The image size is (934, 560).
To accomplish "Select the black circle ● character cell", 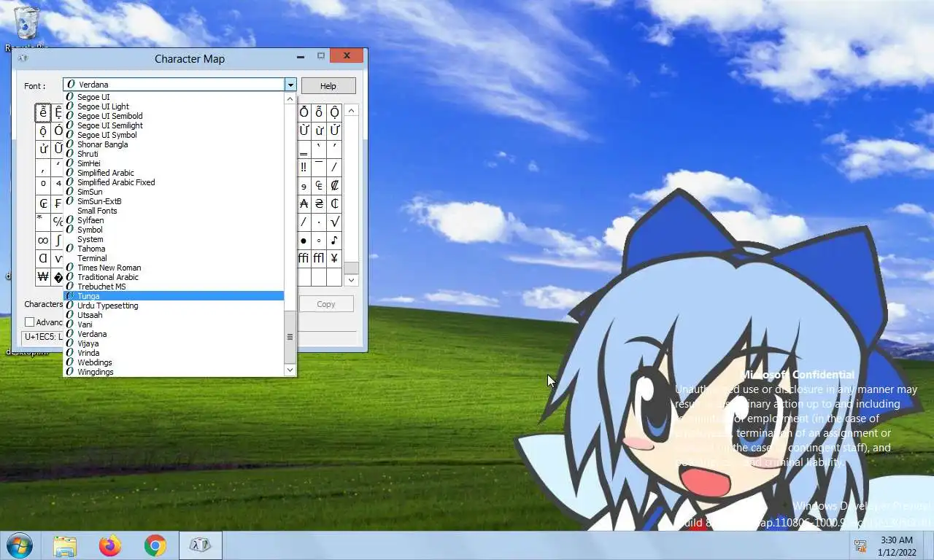I will pyautogui.click(x=304, y=240).
